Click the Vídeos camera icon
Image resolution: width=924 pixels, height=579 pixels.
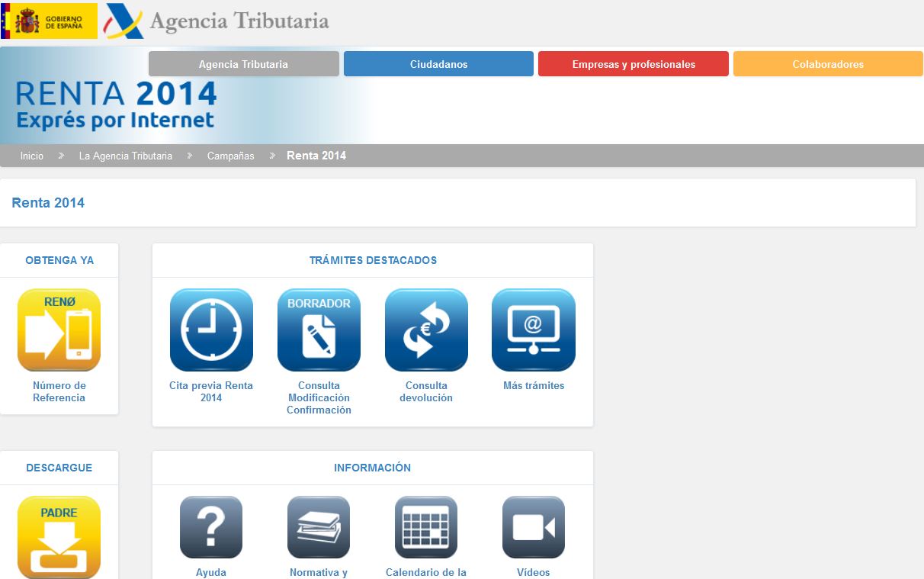(534, 527)
